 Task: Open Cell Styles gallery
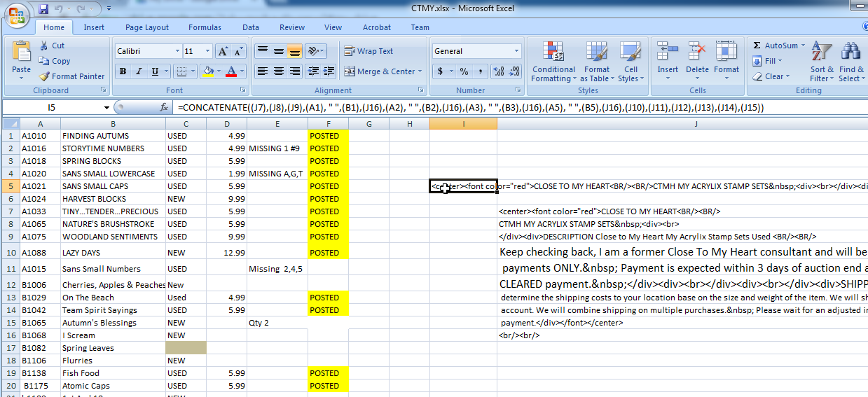[x=631, y=62]
